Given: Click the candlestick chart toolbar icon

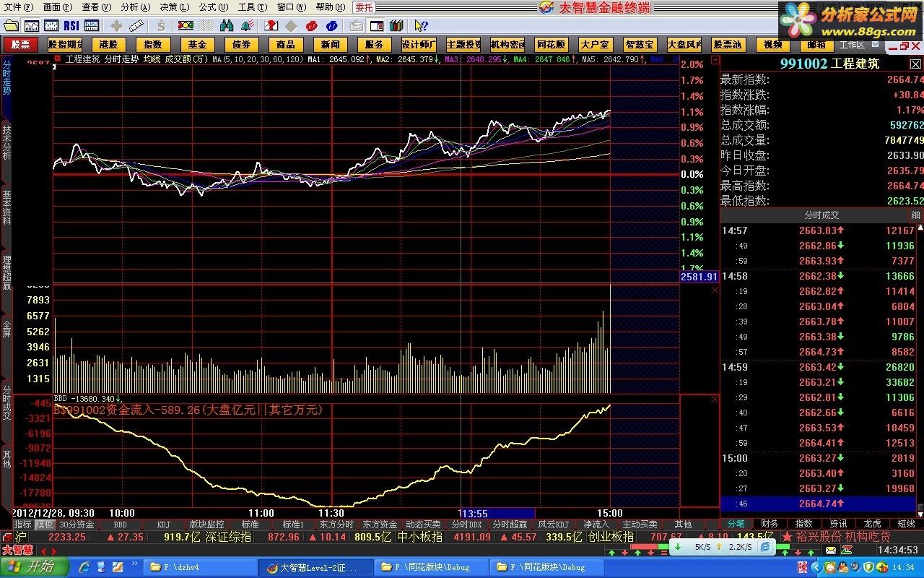Looking at the screenshot, I should click(51, 26).
